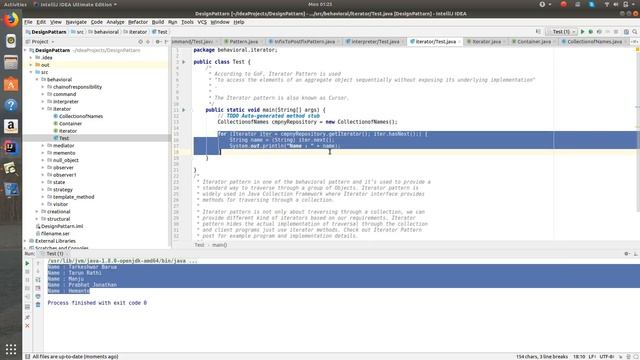Click the main() breadcrumb below the editor

pos(220,245)
